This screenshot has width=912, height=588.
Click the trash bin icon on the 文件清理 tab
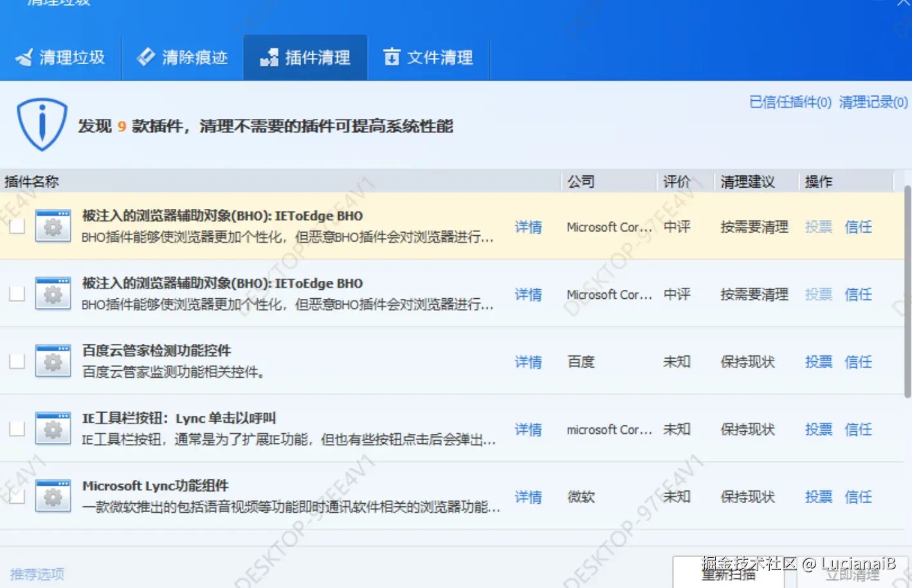[x=391, y=57]
